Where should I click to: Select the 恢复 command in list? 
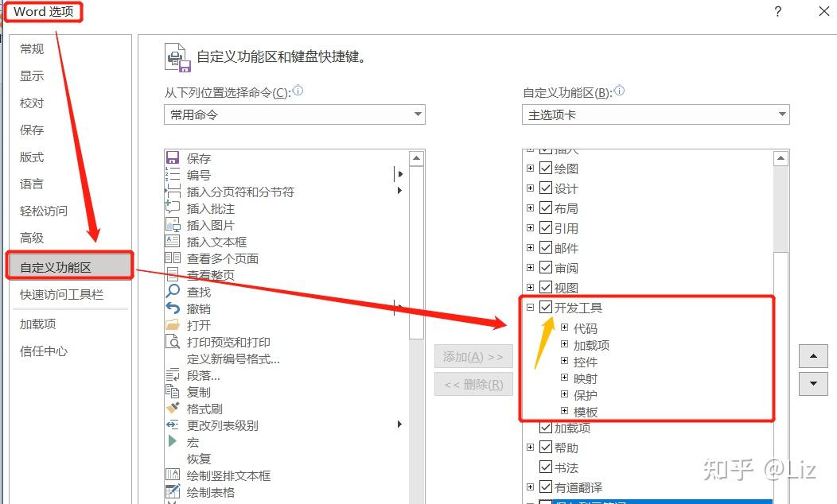(x=199, y=459)
